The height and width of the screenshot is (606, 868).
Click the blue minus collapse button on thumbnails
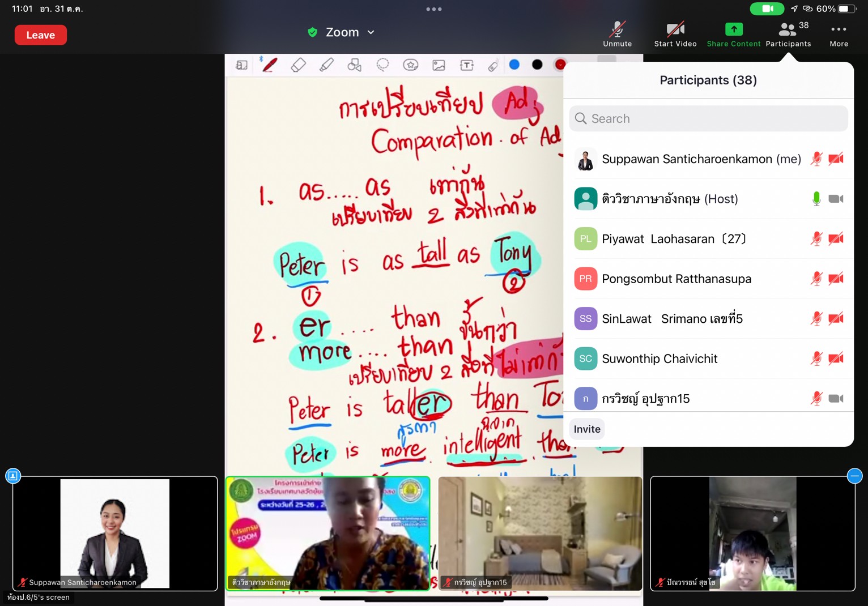(854, 476)
